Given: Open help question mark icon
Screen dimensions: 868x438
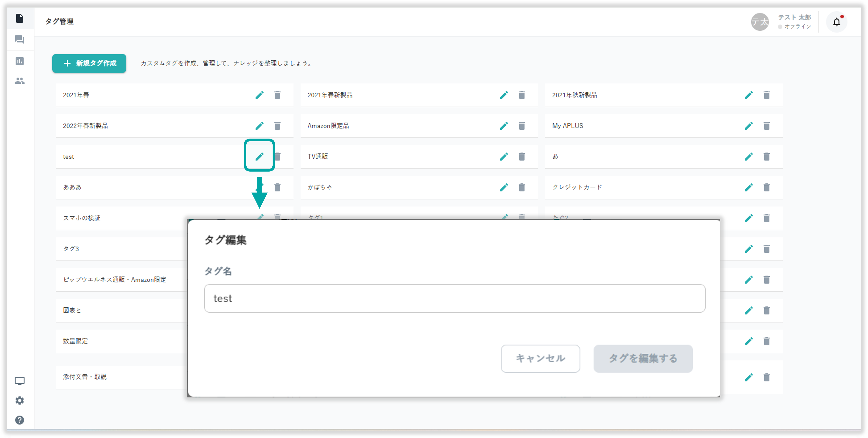Looking at the screenshot, I should coord(20,420).
